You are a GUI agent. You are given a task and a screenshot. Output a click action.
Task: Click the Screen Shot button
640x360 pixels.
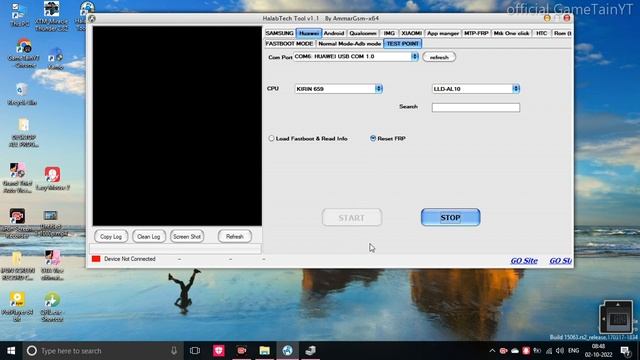click(187, 236)
